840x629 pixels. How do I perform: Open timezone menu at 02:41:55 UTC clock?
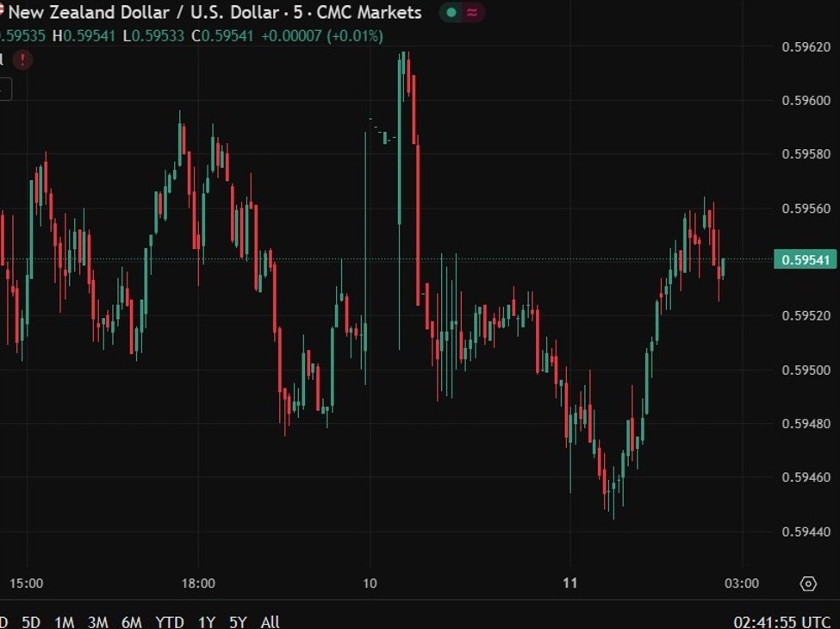pos(782,621)
